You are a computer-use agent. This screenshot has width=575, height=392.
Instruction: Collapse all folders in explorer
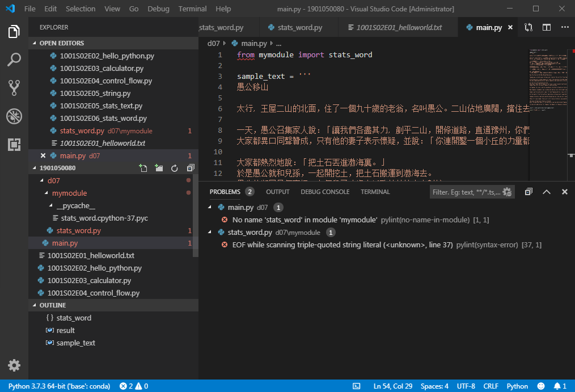click(x=191, y=168)
